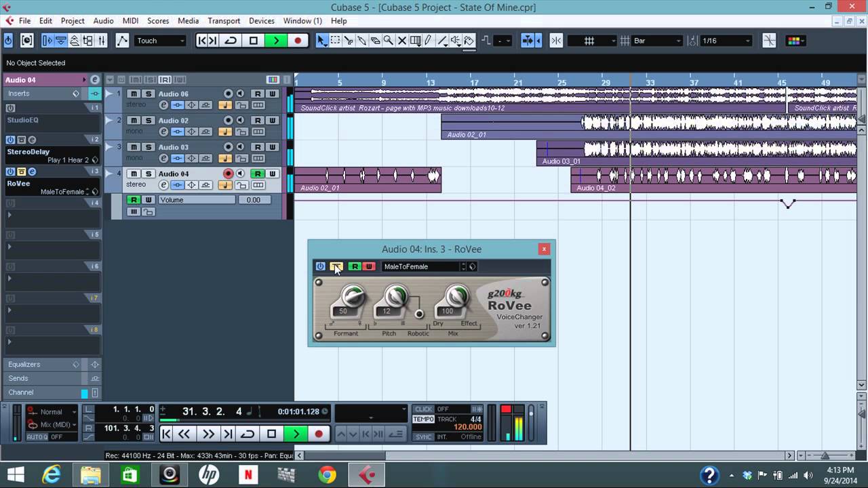Click the Stop button in the top toolbar
Image resolution: width=868 pixels, height=488 pixels.
tap(254, 41)
